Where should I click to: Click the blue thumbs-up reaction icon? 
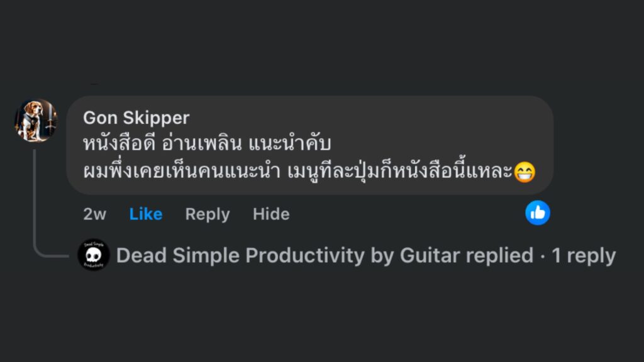tap(538, 213)
